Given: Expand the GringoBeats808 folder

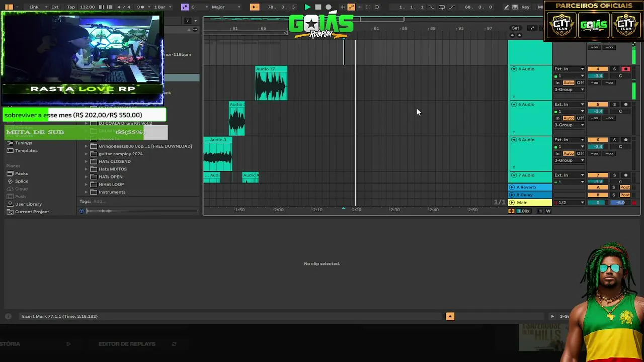Looking at the screenshot, I should click(86, 146).
